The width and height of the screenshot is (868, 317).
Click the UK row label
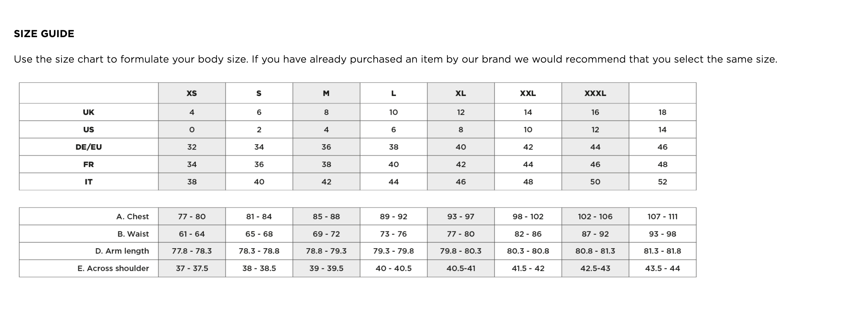[88, 112]
